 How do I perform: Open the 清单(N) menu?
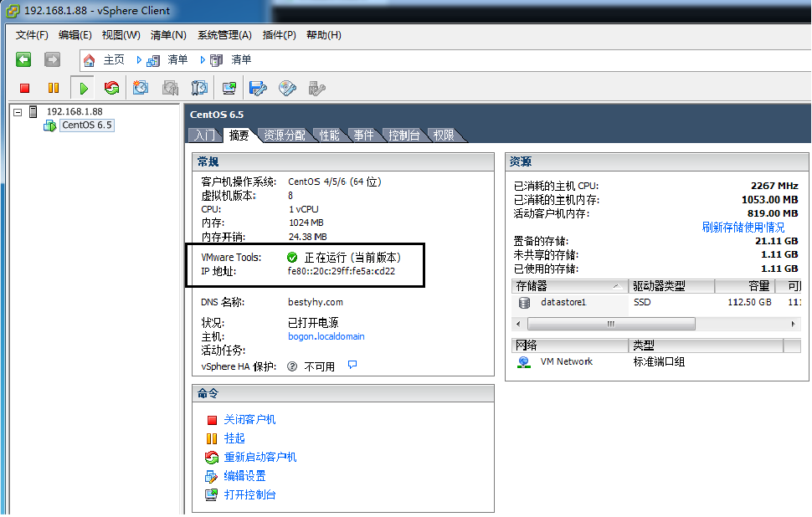coord(168,34)
